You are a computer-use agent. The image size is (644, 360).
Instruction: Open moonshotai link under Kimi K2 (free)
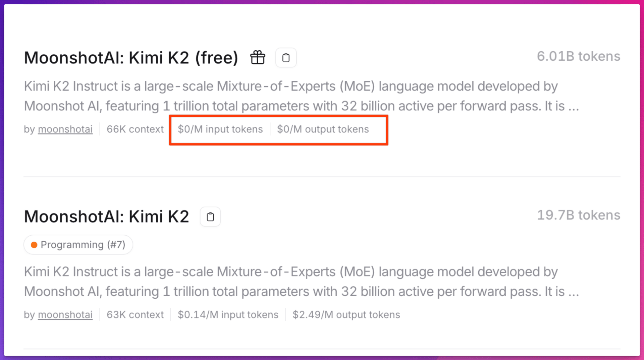coord(65,129)
